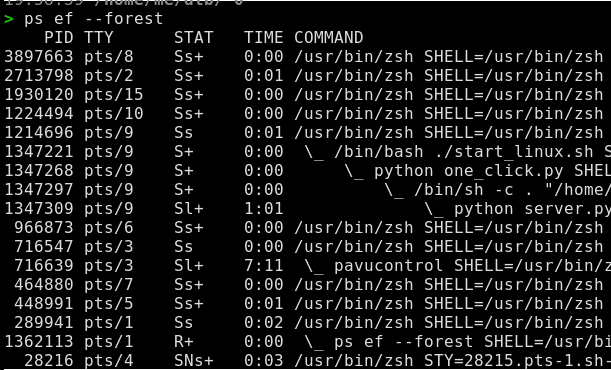Click the PID column header
Image resolution: width=611 pixels, height=370 pixels.
tap(58, 38)
